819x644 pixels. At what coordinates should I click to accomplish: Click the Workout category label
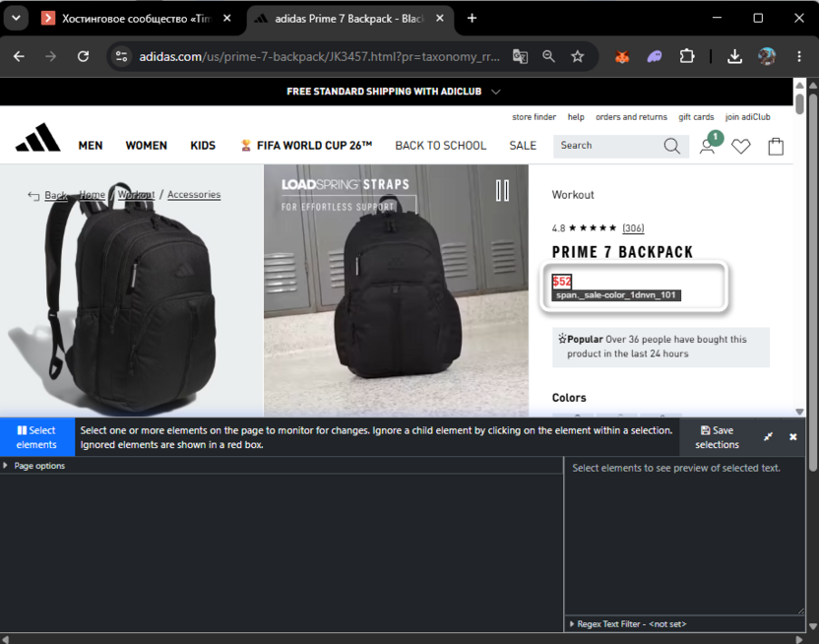coord(573,195)
